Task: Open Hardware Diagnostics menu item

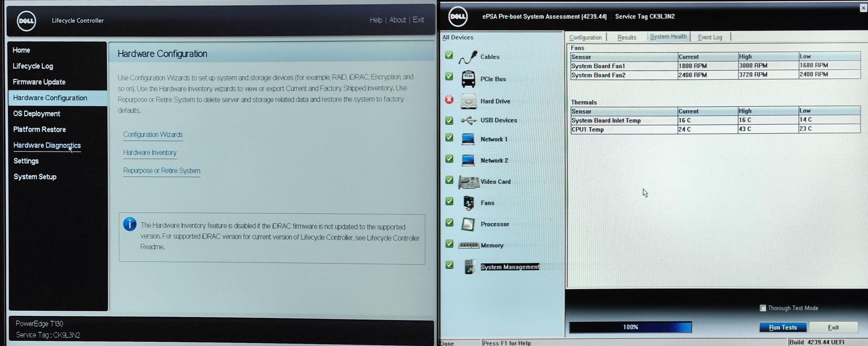Action: click(47, 145)
